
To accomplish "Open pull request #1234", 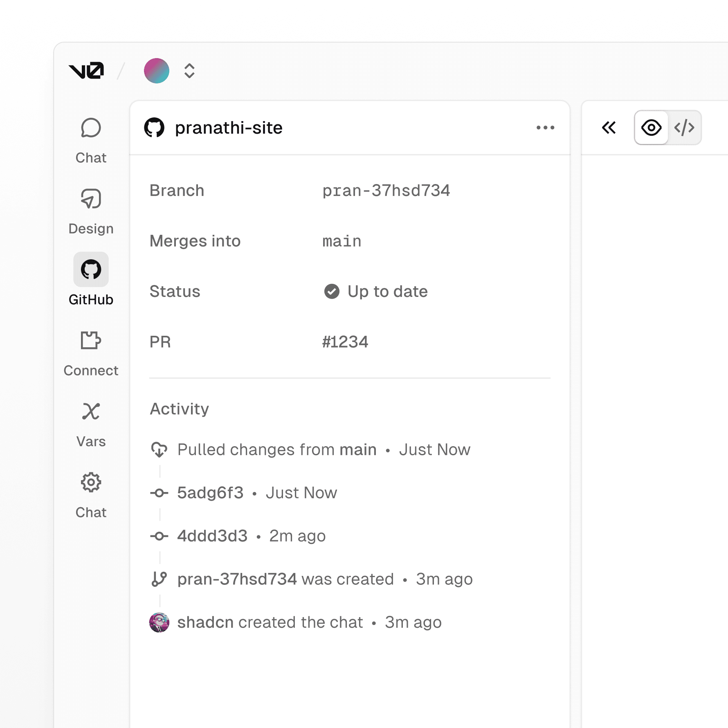I will (x=345, y=342).
